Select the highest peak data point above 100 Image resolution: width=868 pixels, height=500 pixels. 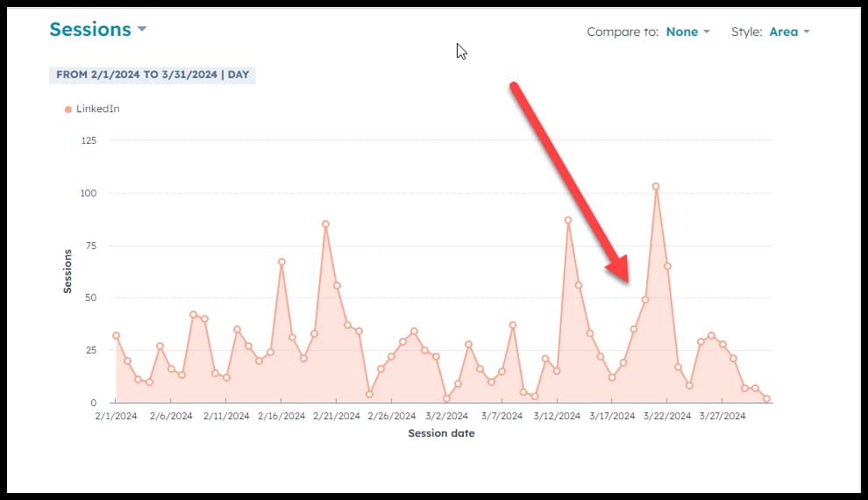[656, 186]
